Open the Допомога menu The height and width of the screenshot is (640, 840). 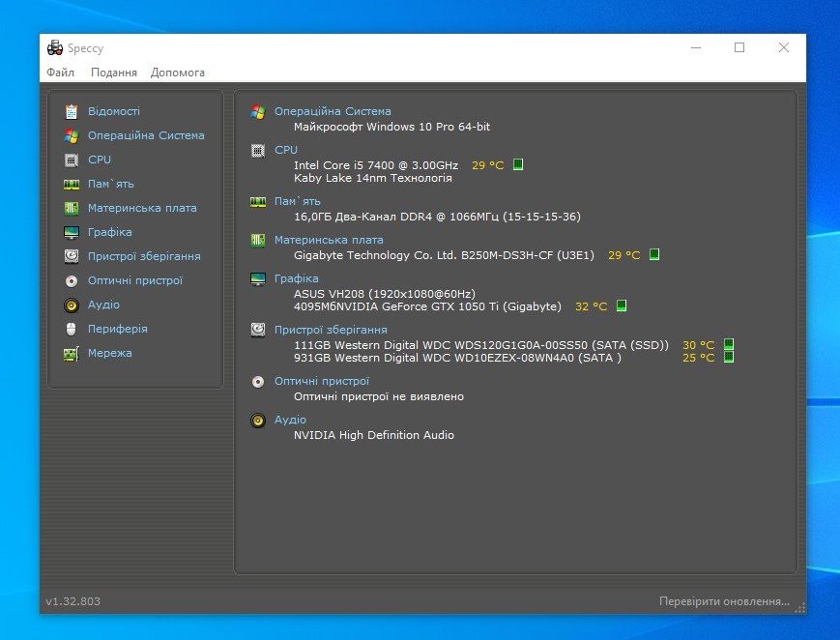[x=177, y=73]
